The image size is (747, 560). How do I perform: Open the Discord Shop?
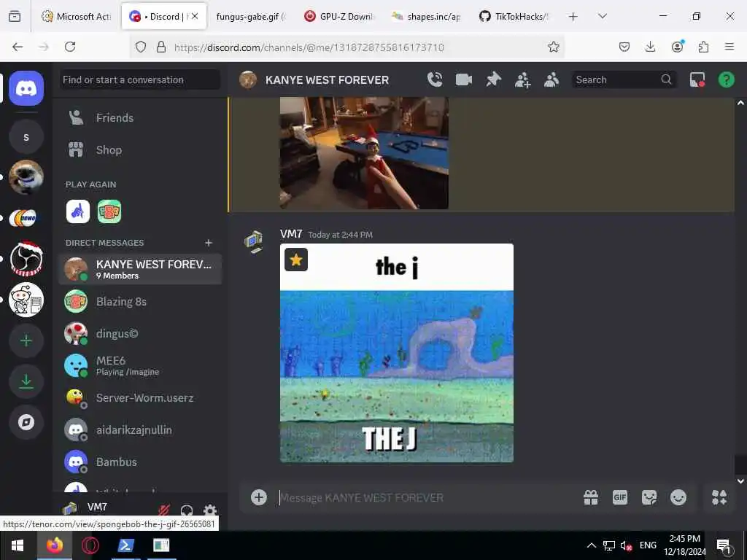point(140,150)
